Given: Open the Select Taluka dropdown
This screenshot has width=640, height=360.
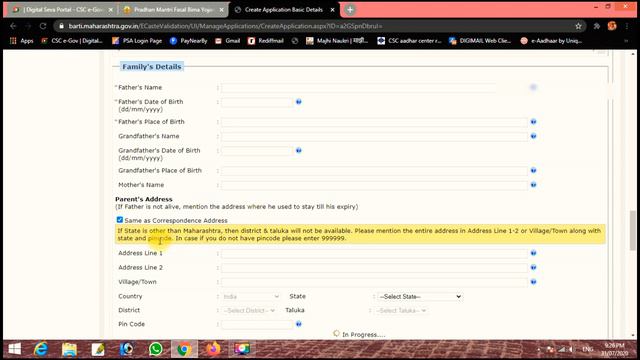Looking at the screenshot, I should (x=402, y=310).
